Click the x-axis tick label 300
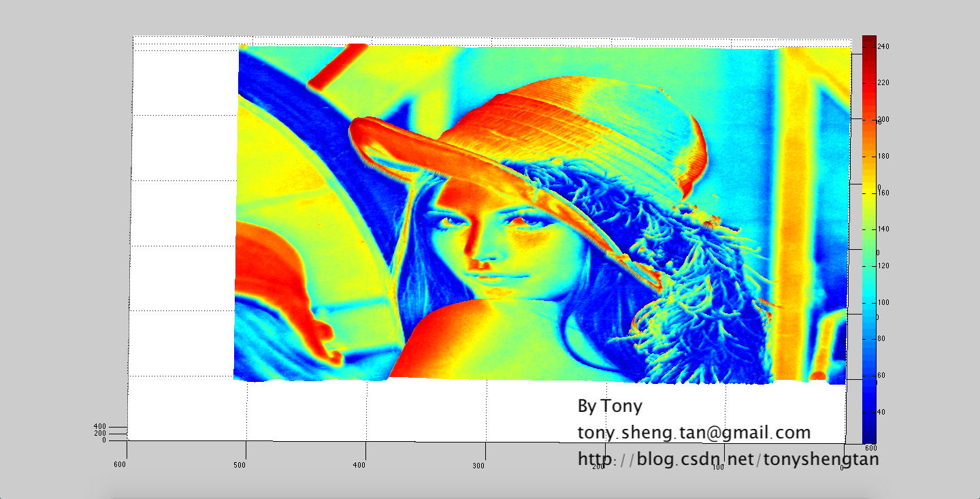This screenshot has width=980, height=499. [478, 466]
